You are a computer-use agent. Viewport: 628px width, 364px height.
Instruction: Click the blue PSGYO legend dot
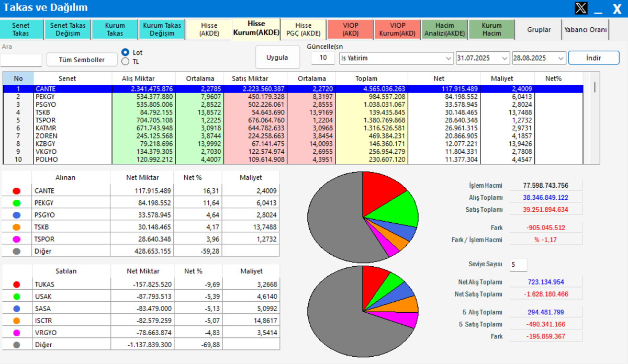coord(16,215)
